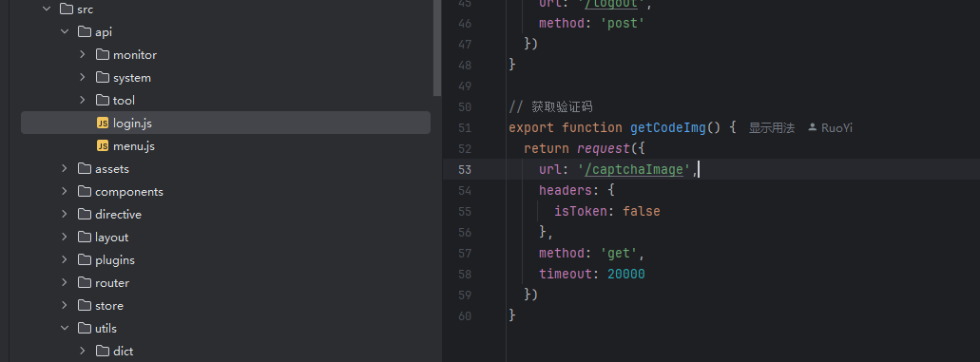Viewport: 980px width, 362px height.
Task: Select the system folder label
Action: (x=132, y=78)
